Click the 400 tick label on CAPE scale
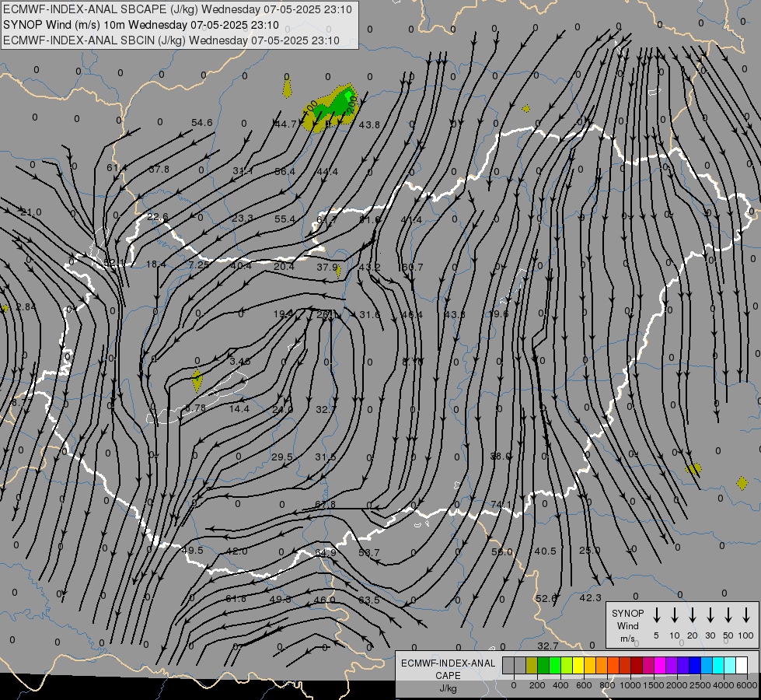 560,685
